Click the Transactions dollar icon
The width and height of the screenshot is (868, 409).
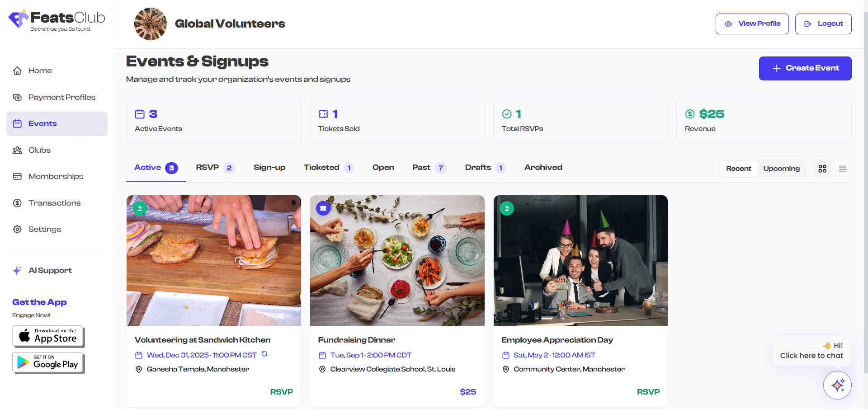tap(17, 203)
